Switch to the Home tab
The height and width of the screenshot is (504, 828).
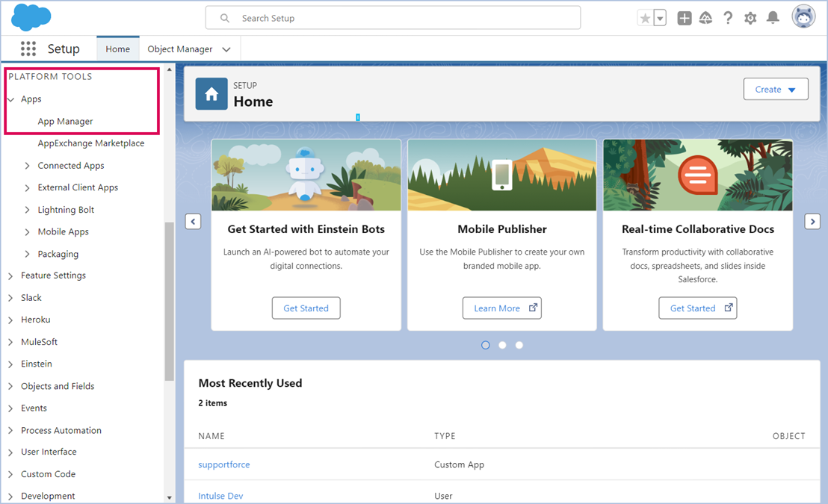[118, 49]
